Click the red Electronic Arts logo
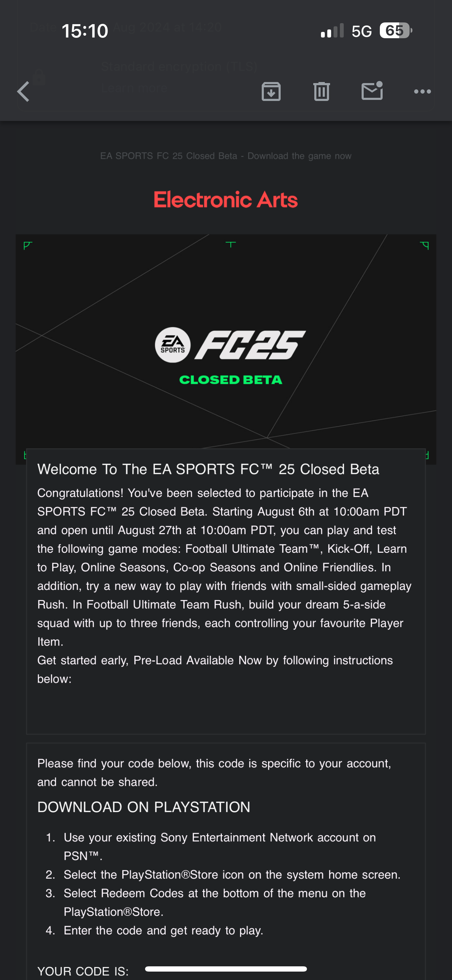 point(226,200)
